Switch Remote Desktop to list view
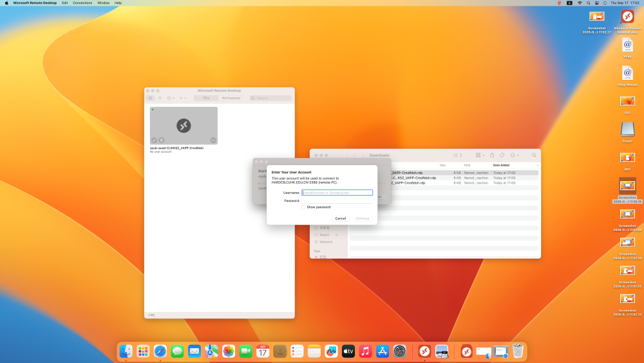The image size is (644, 363). [x=159, y=98]
